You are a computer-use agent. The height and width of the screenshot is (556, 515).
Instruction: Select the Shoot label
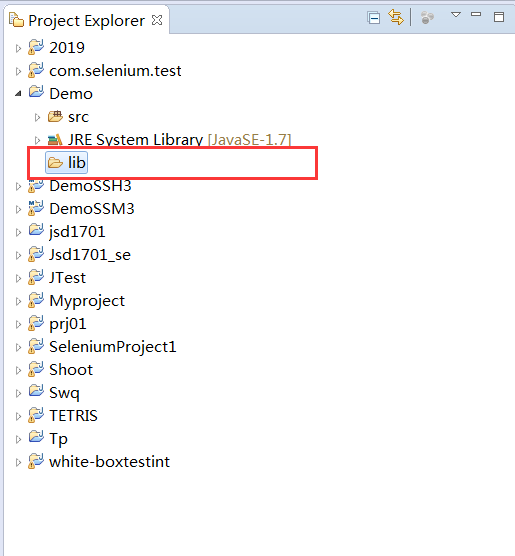pyautogui.click(x=71, y=370)
